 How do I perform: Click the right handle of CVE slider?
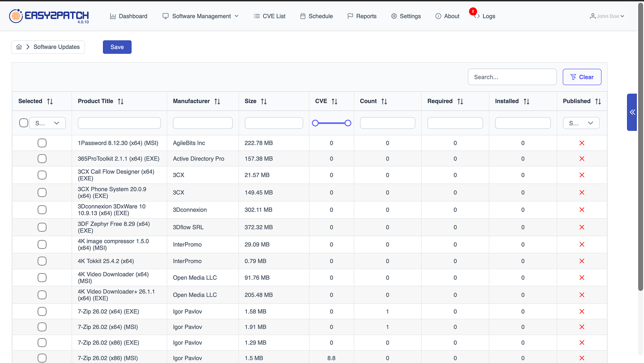click(x=348, y=123)
